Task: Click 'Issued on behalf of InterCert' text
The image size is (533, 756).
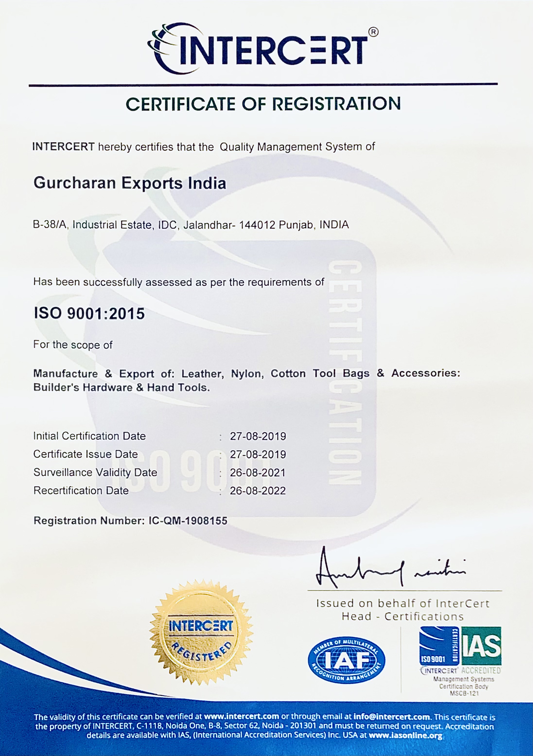Action: (402, 603)
